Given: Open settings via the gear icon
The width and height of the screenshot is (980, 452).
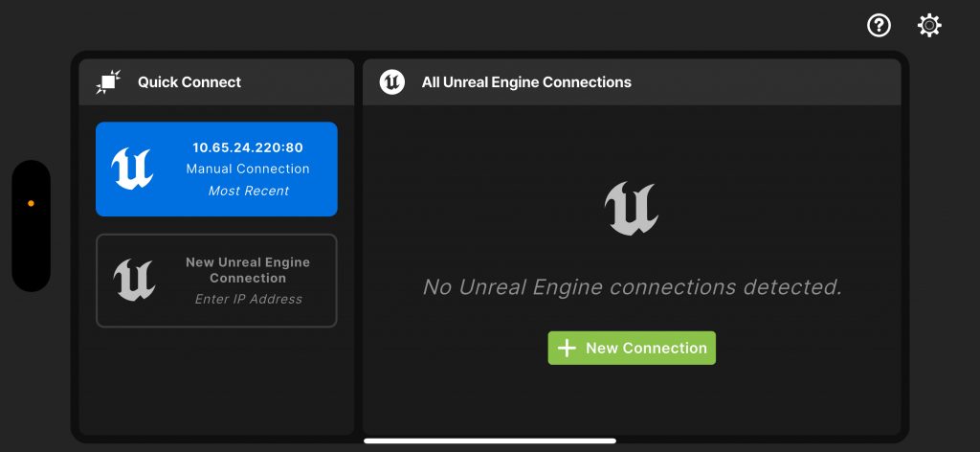Looking at the screenshot, I should tap(929, 26).
